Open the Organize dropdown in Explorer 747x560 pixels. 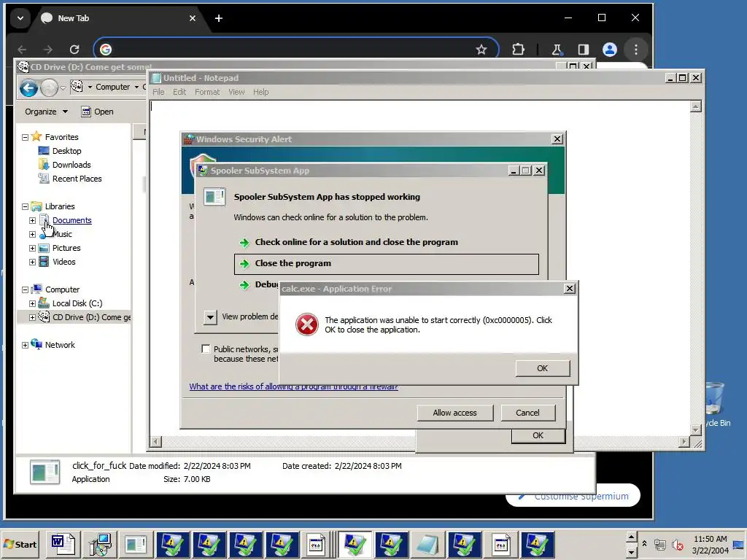pyautogui.click(x=46, y=112)
